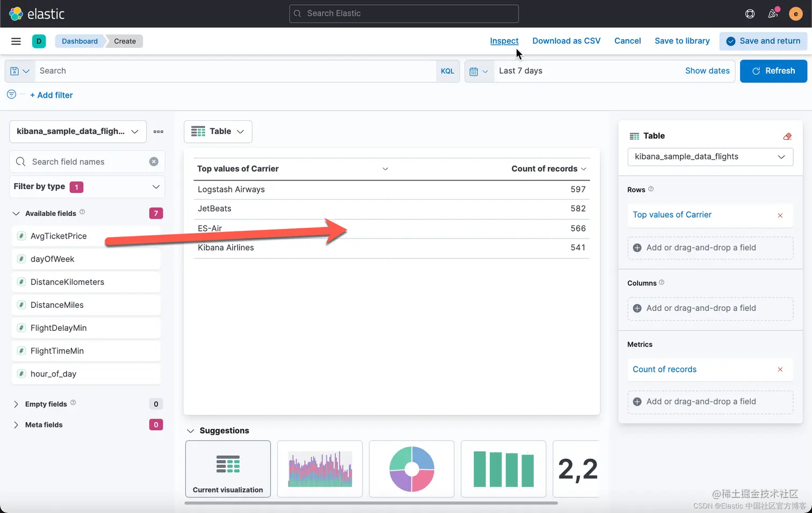The height and width of the screenshot is (513, 812).
Task: Select the dayOfWeek field
Action: tap(86, 259)
